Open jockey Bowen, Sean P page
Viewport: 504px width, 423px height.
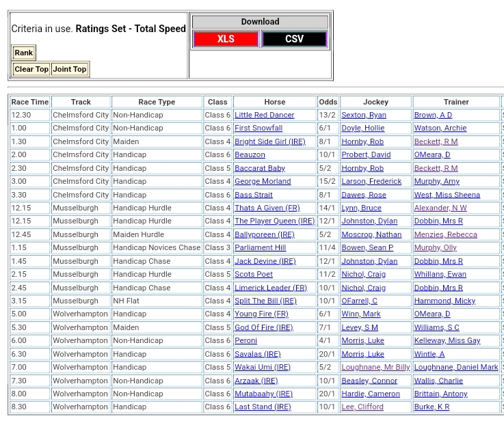click(x=367, y=247)
